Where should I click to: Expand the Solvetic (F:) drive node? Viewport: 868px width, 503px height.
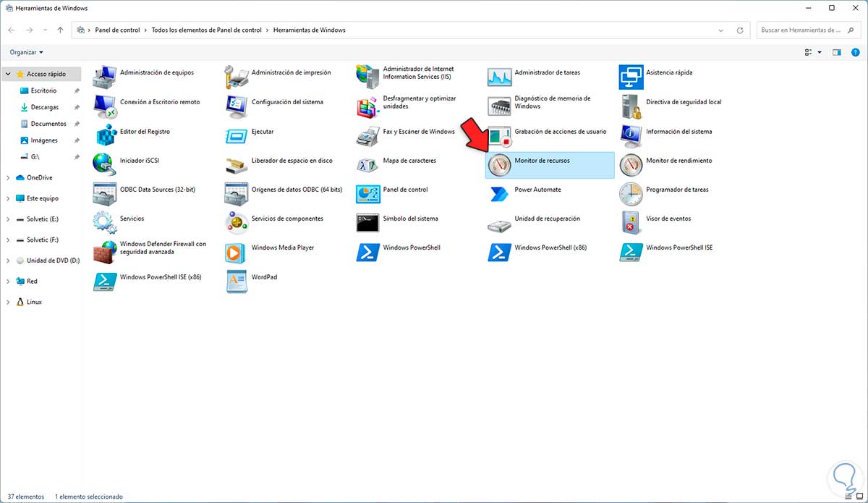click(x=8, y=240)
